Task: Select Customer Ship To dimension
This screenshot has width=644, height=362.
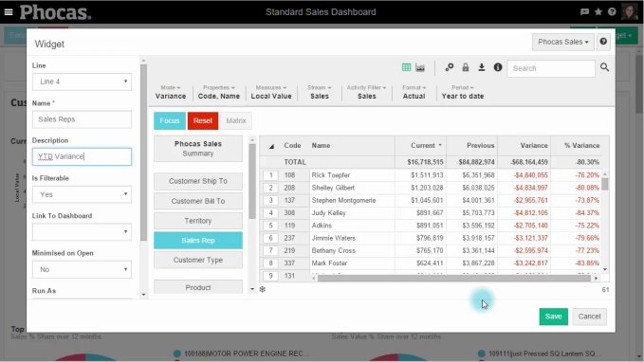Action: 198,181
